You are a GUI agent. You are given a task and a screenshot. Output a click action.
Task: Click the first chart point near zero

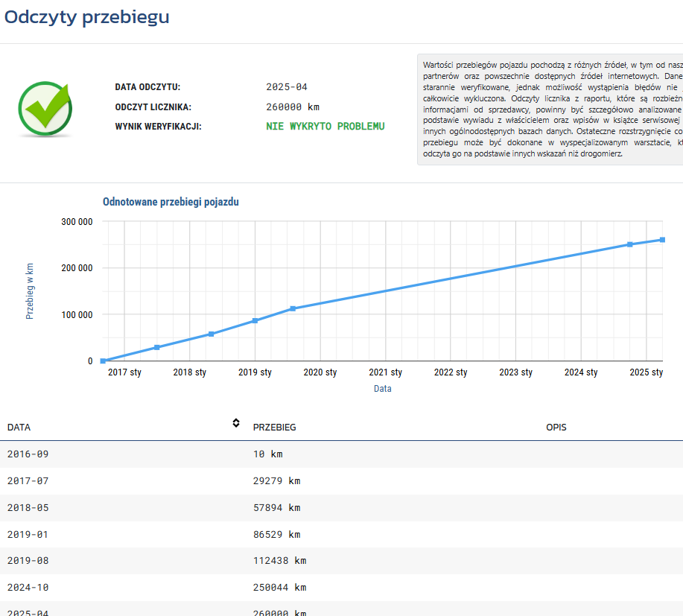point(103,361)
